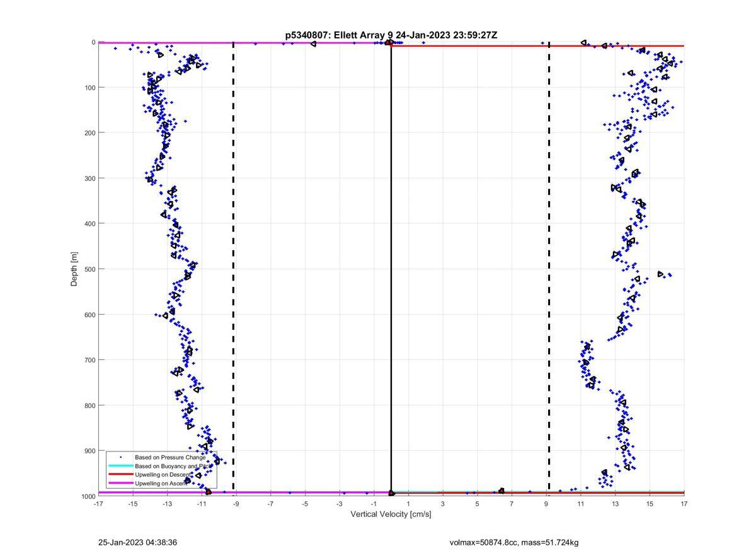The width and height of the screenshot is (756, 558).
Task: Click depth-axis tick label '600'
Action: (x=89, y=314)
